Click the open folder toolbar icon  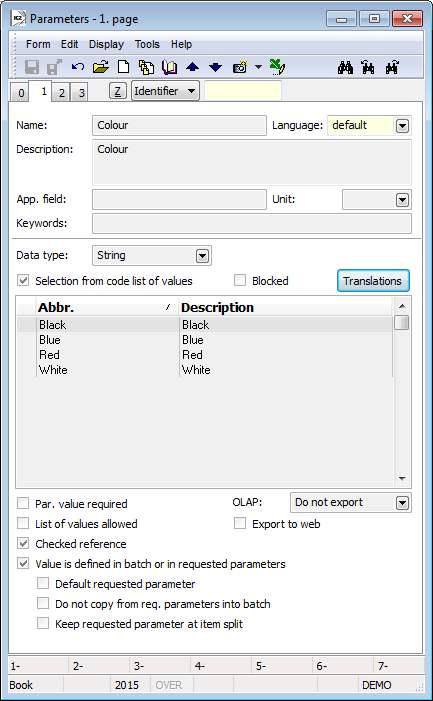[x=101, y=68]
